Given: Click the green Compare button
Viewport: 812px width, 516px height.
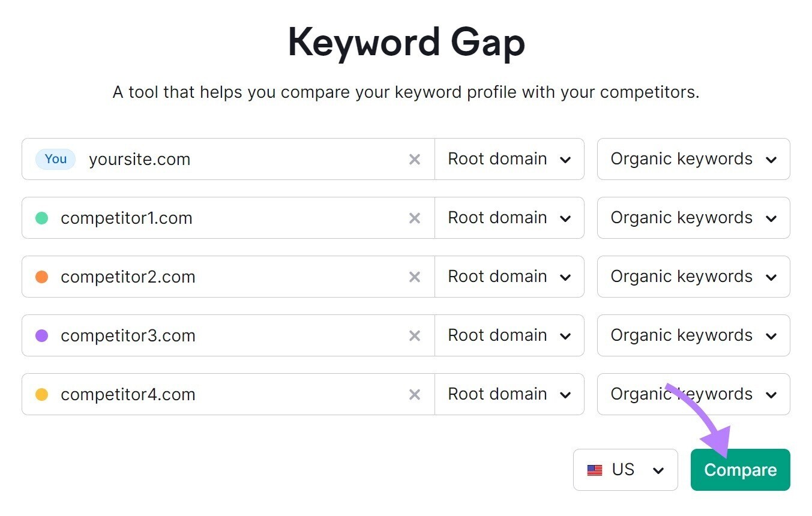Looking at the screenshot, I should (x=741, y=470).
